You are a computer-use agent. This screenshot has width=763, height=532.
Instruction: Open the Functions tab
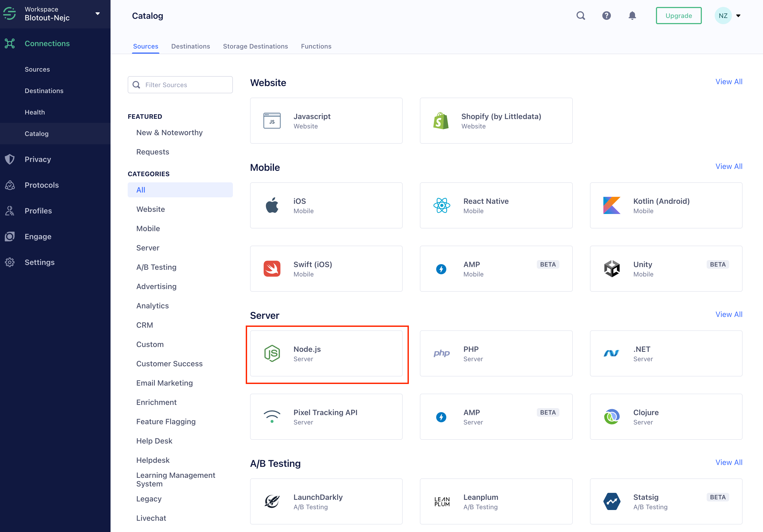(316, 46)
